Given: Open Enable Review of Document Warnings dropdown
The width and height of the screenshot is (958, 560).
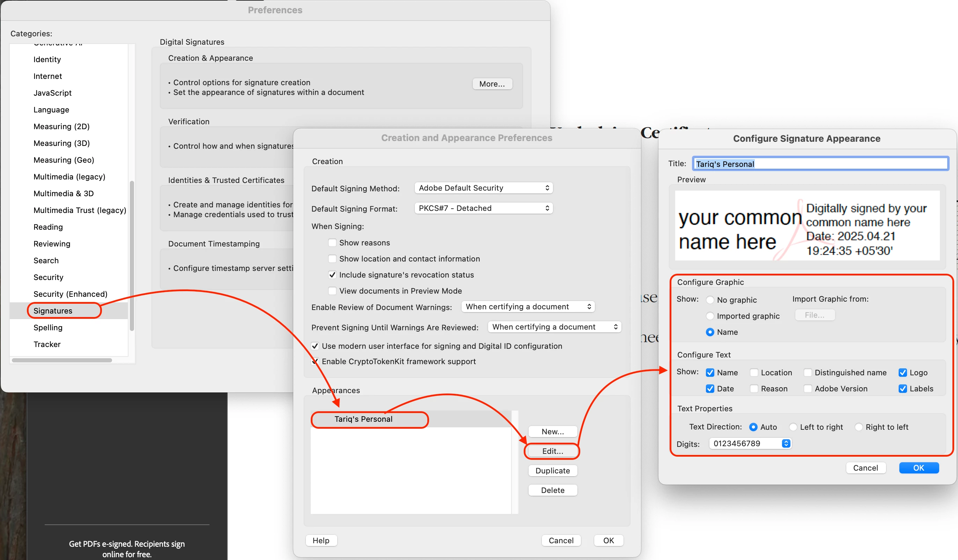Looking at the screenshot, I should point(528,307).
